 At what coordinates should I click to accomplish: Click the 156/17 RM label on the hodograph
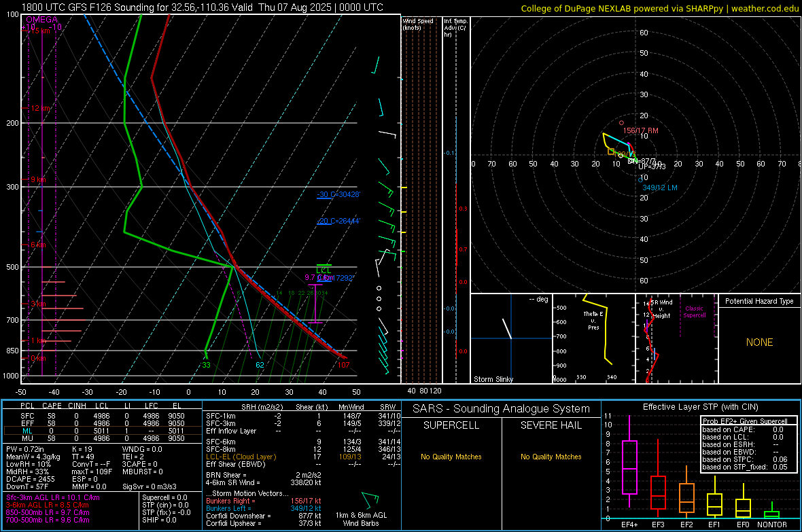click(640, 130)
